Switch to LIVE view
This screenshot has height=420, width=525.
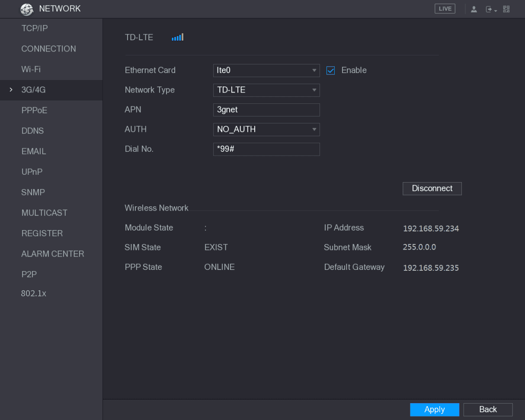coord(445,9)
